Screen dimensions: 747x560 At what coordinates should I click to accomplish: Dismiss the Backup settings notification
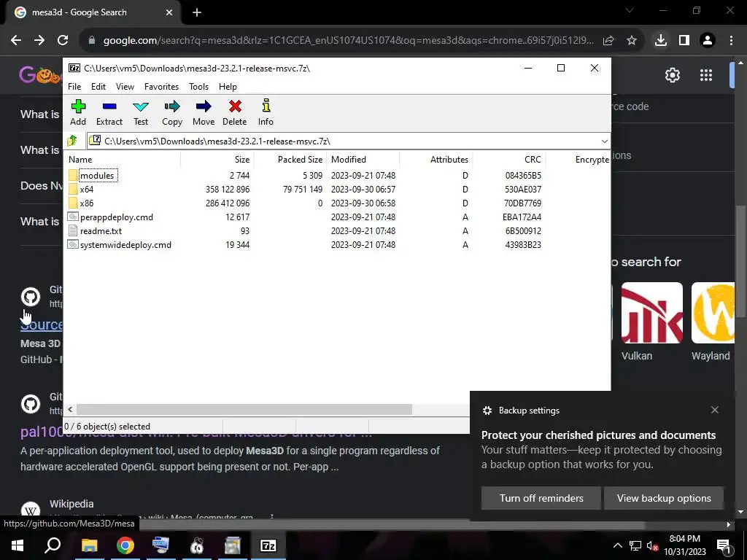(x=715, y=410)
